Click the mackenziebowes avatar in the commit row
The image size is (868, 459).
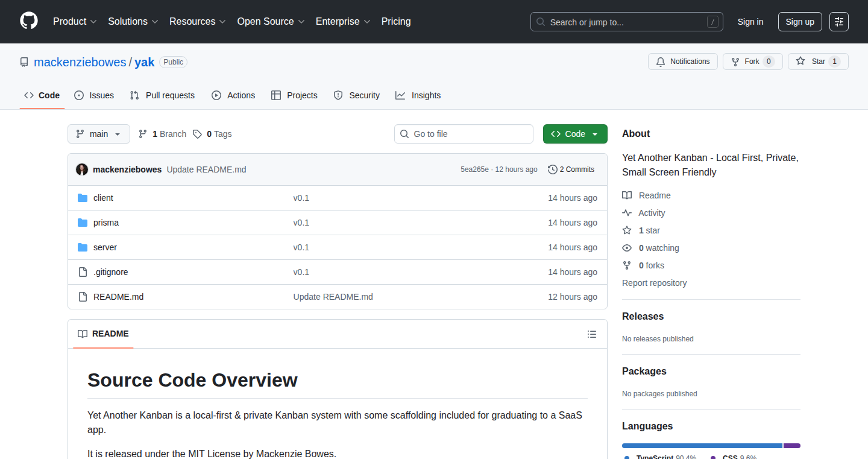(x=82, y=169)
